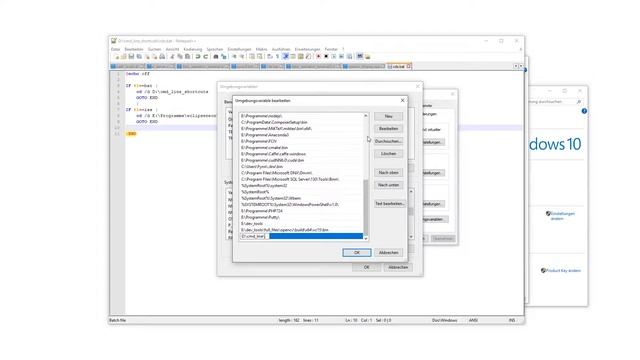Click the Text bearbeiten... button
640x360 pixels.
click(x=390, y=203)
